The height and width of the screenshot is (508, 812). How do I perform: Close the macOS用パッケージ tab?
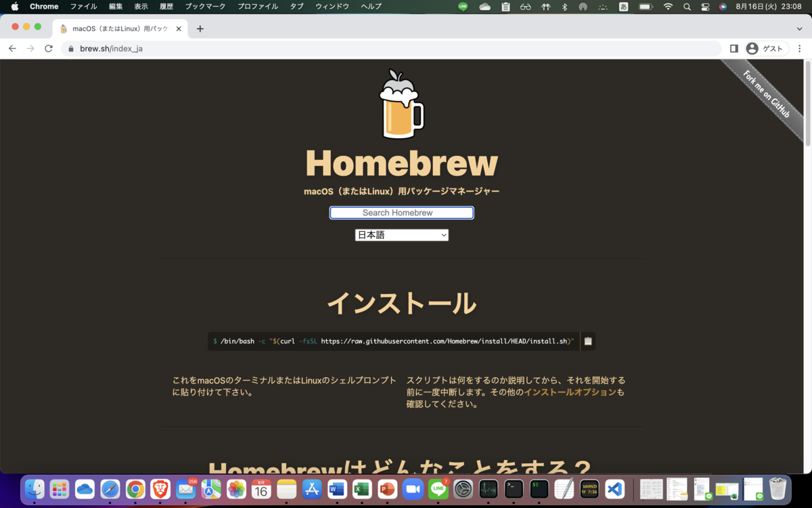point(179,28)
